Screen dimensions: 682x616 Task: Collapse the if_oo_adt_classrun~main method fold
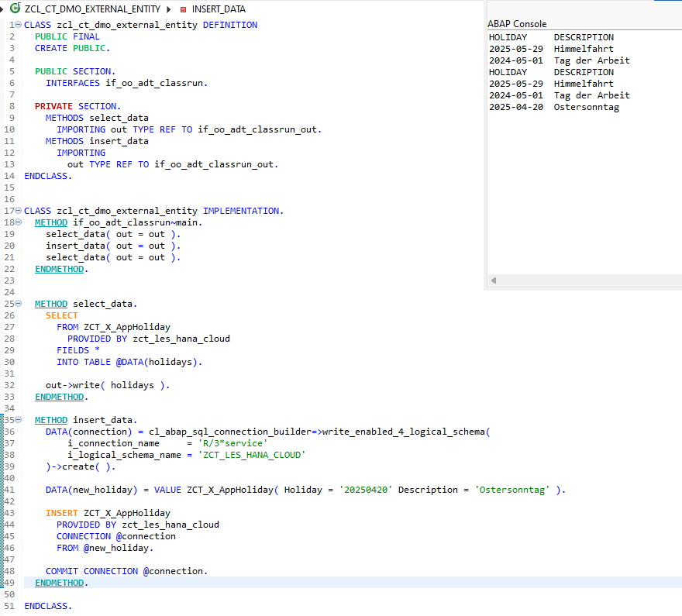point(19,222)
